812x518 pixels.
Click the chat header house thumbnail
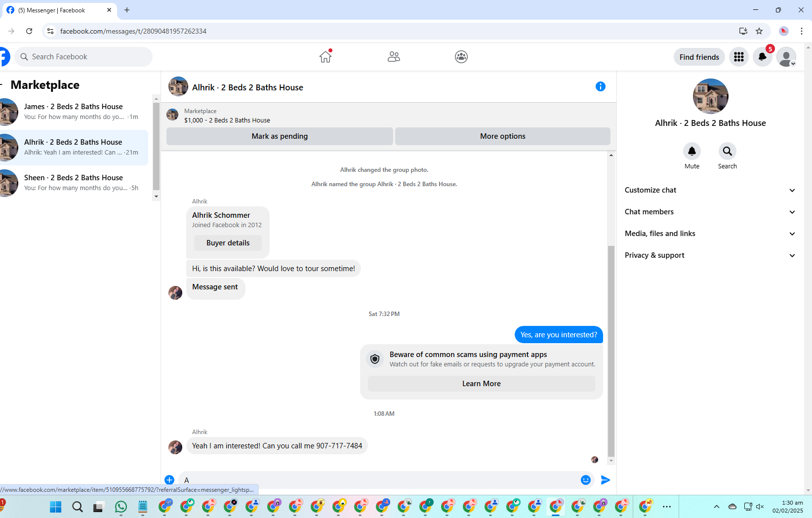pyautogui.click(x=178, y=86)
